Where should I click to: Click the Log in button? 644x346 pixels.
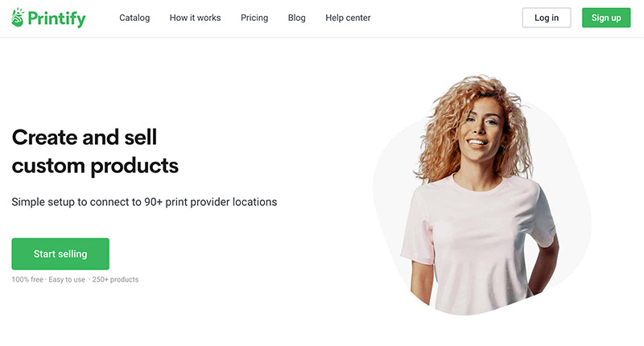[x=547, y=18]
